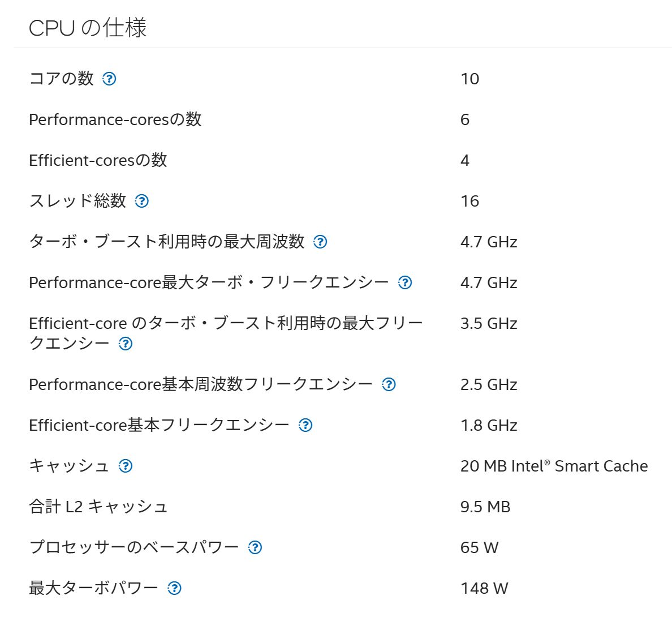Show help for Performance-core基本周波数フリークエンシー

point(389,384)
